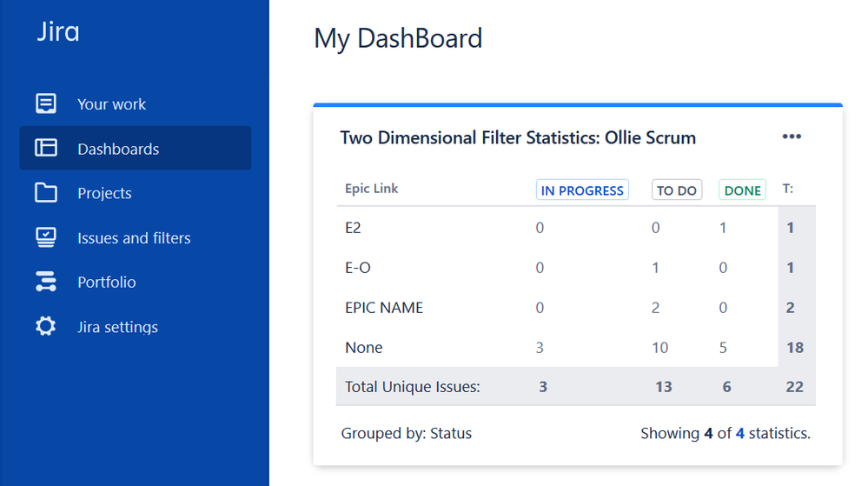Open Jira settings menu label
868x486 pixels.
pyautogui.click(x=118, y=327)
